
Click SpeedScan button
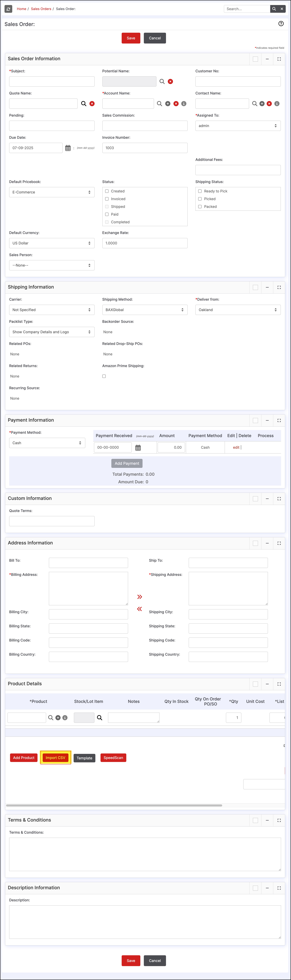click(x=113, y=758)
